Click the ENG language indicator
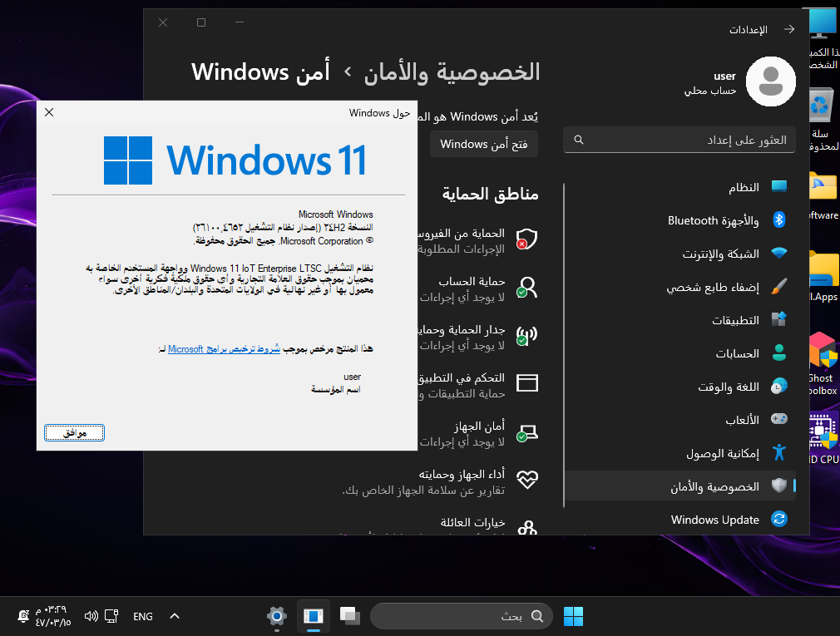This screenshot has height=636, width=840. pos(143,617)
